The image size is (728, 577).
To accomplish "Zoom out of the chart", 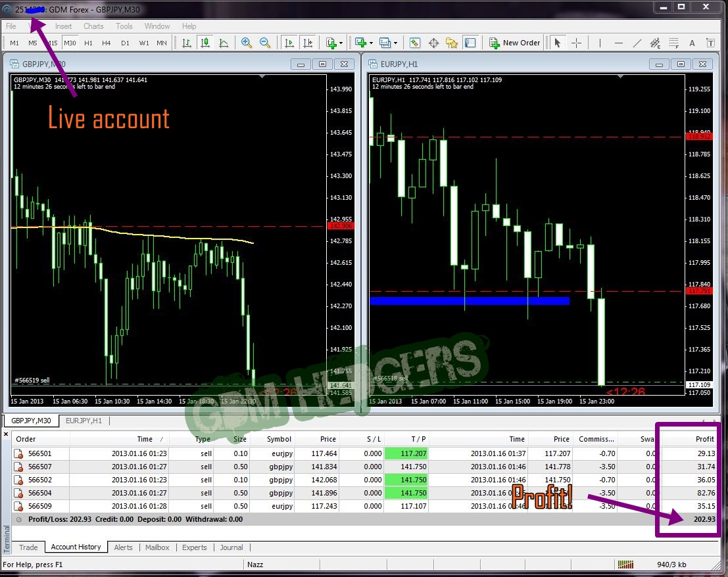I will pos(265,43).
